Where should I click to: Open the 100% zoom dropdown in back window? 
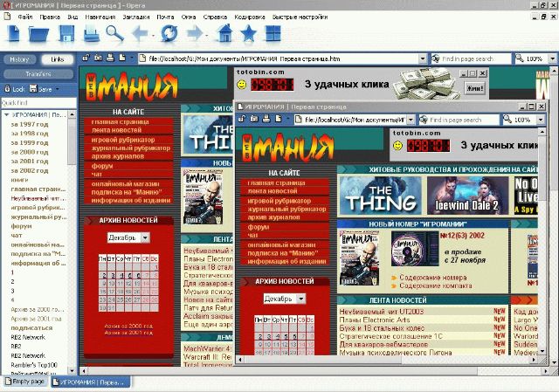click(552, 58)
